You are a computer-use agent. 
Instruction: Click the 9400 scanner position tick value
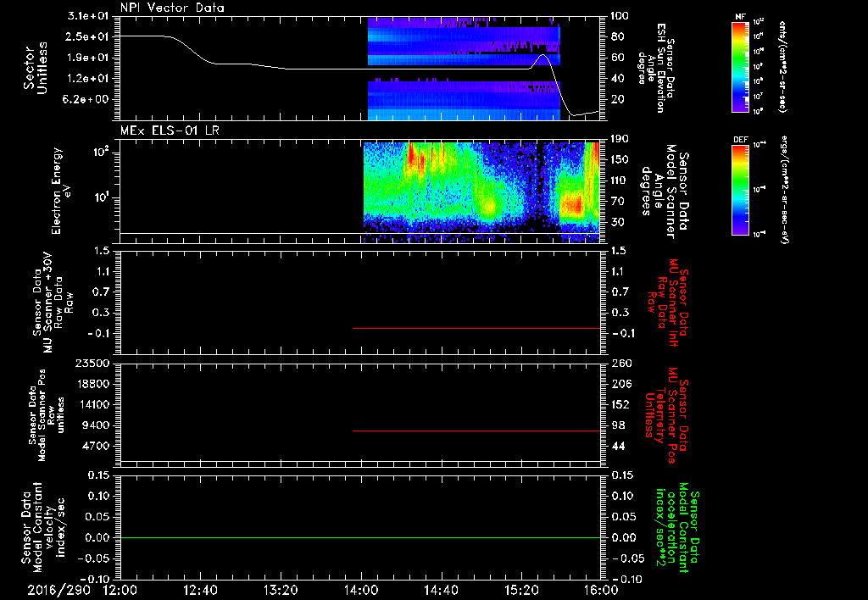click(95, 425)
